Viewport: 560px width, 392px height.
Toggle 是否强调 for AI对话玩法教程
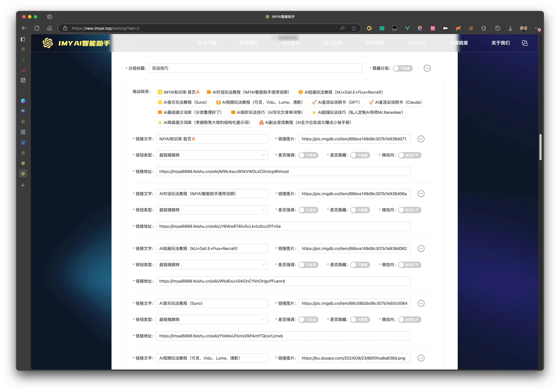pyautogui.click(x=308, y=210)
